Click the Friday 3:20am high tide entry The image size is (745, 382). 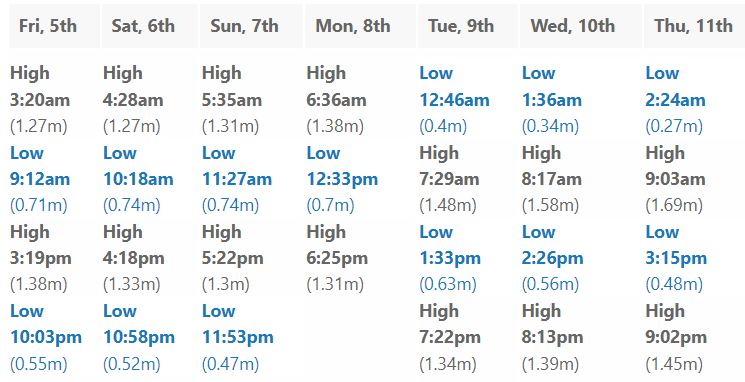40,100
